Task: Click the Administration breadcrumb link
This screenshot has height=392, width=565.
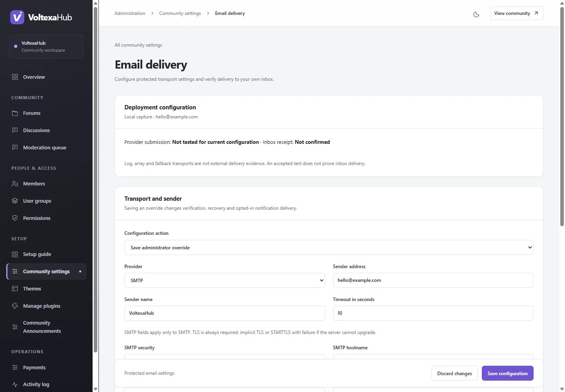Action: tap(130, 13)
